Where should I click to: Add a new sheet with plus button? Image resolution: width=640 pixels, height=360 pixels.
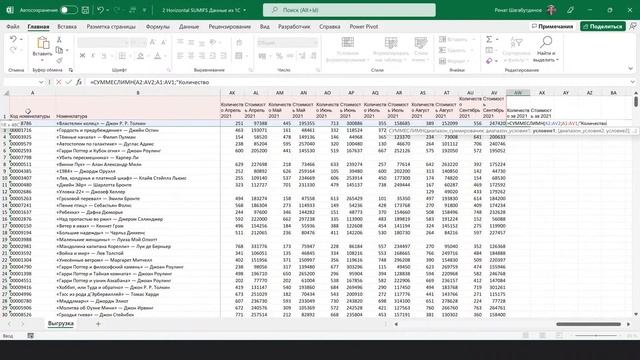pos(98,324)
